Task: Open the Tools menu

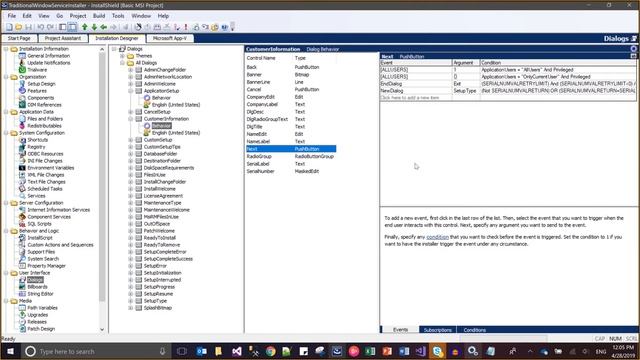Action: click(118, 16)
